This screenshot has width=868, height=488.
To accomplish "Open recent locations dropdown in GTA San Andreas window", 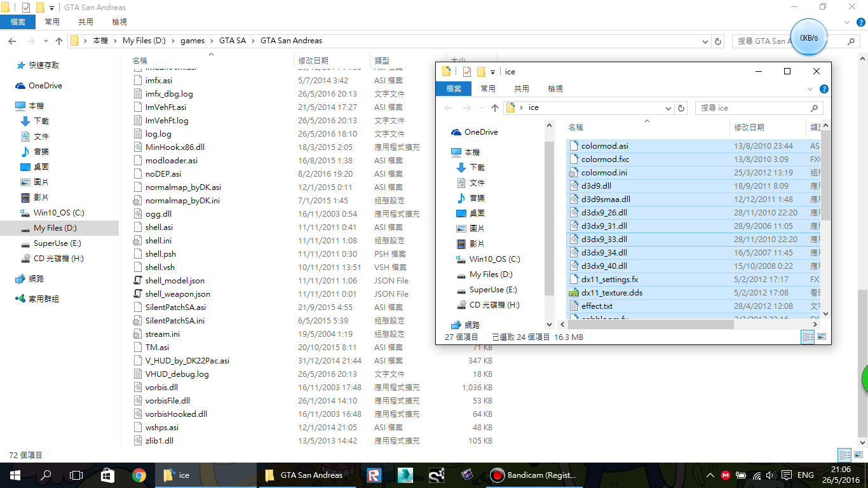I will pyautogui.click(x=44, y=41).
